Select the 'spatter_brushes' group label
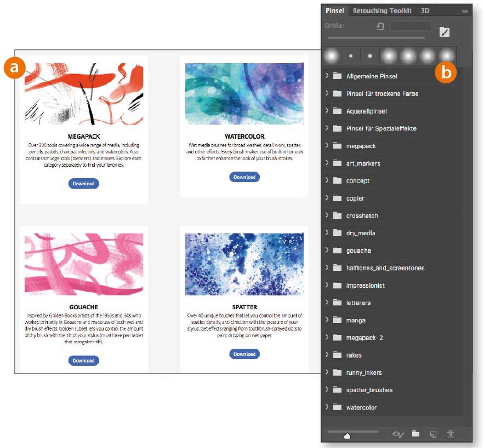Screen dimensions: 484x448 point(369,390)
